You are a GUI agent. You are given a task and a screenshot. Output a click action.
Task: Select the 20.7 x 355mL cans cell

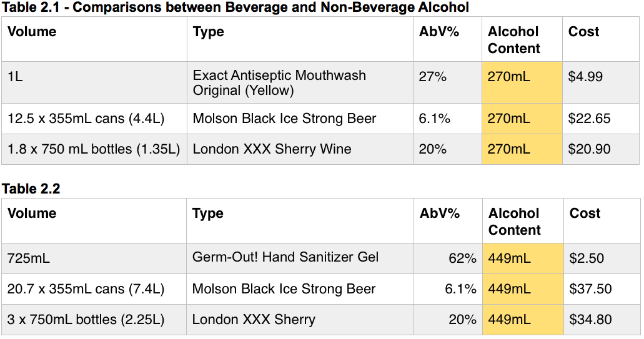(86, 289)
